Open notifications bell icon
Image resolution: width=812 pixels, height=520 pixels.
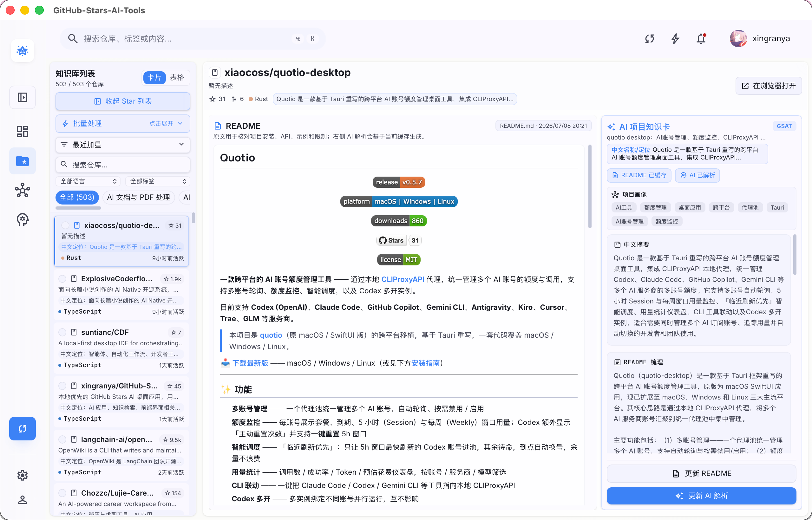(x=701, y=38)
